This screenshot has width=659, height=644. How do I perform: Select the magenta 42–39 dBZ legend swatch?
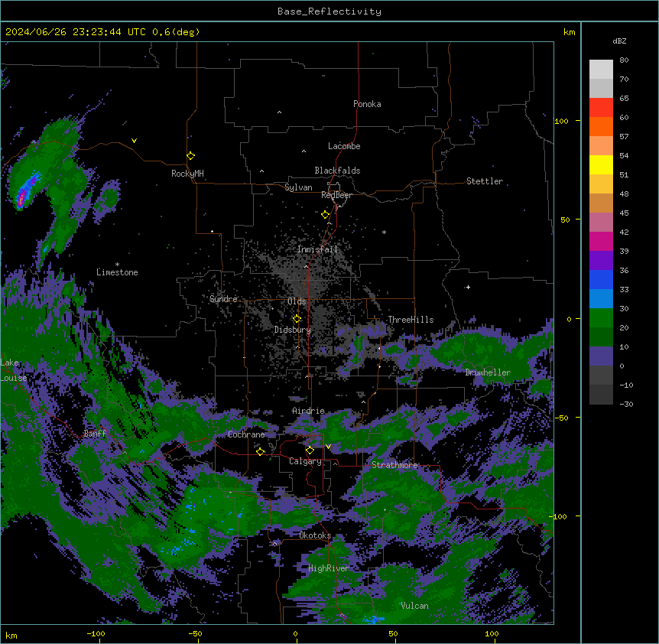601,241
